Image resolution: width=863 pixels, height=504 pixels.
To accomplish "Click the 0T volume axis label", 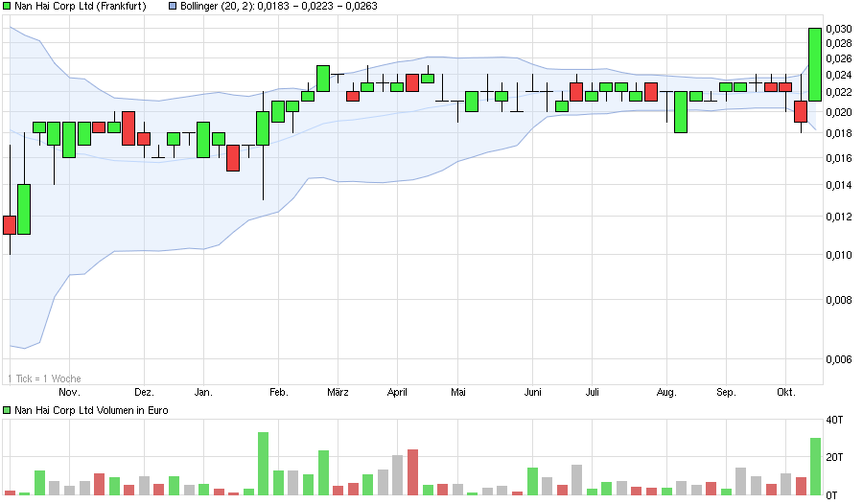I will coord(831,495).
